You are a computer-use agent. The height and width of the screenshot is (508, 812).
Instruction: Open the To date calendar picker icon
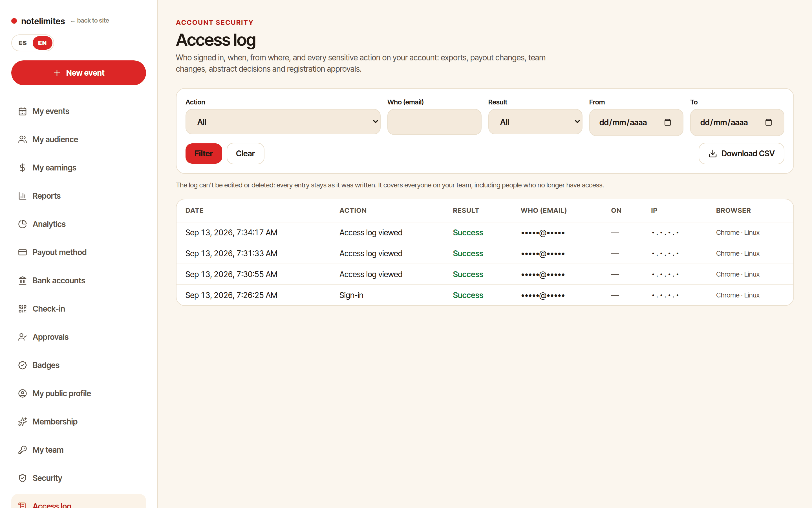pos(768,122)
